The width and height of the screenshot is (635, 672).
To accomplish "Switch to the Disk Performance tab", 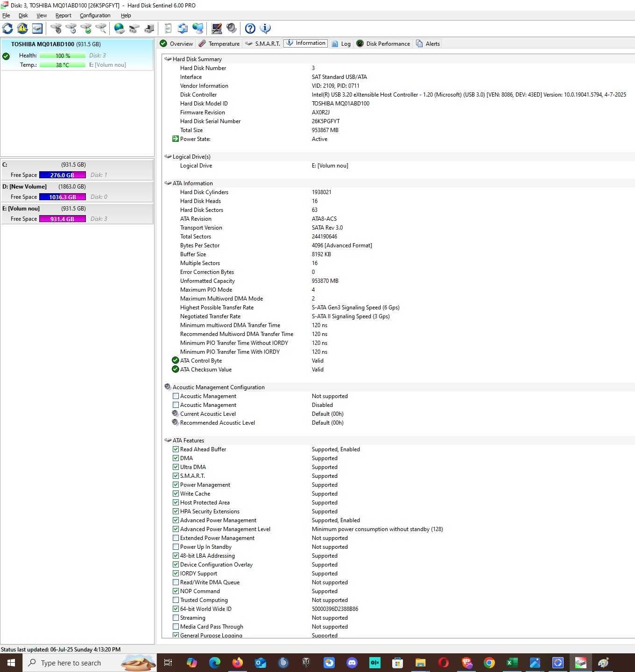I will point(383,43).
